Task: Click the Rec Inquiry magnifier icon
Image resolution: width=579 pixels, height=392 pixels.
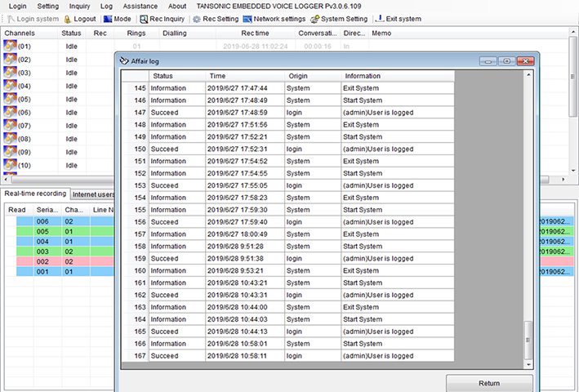Action: 144,19
